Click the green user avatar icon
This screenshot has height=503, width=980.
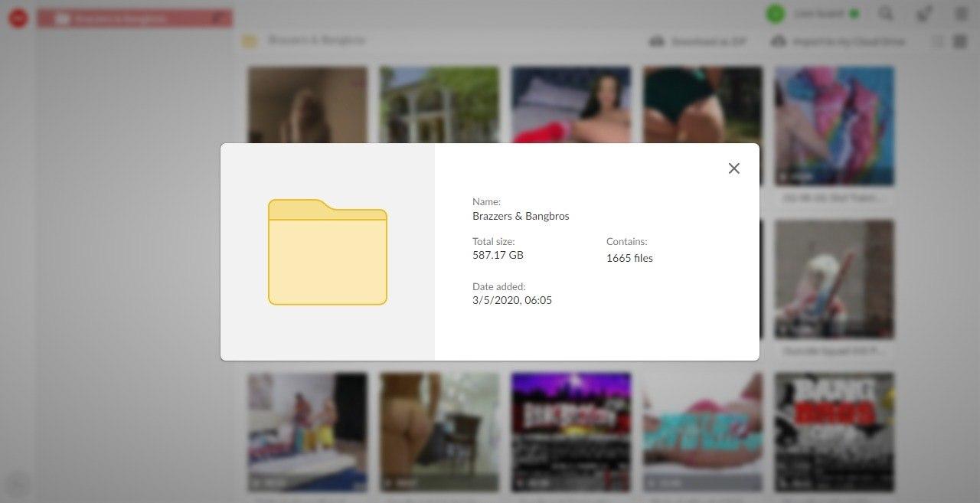pos(776,14)
